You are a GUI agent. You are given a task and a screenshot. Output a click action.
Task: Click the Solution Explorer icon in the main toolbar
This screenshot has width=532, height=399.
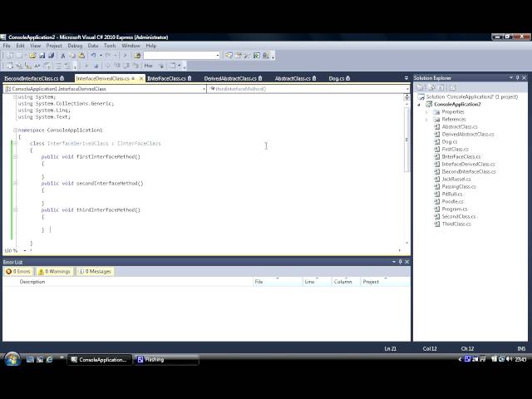coord(229,56)
